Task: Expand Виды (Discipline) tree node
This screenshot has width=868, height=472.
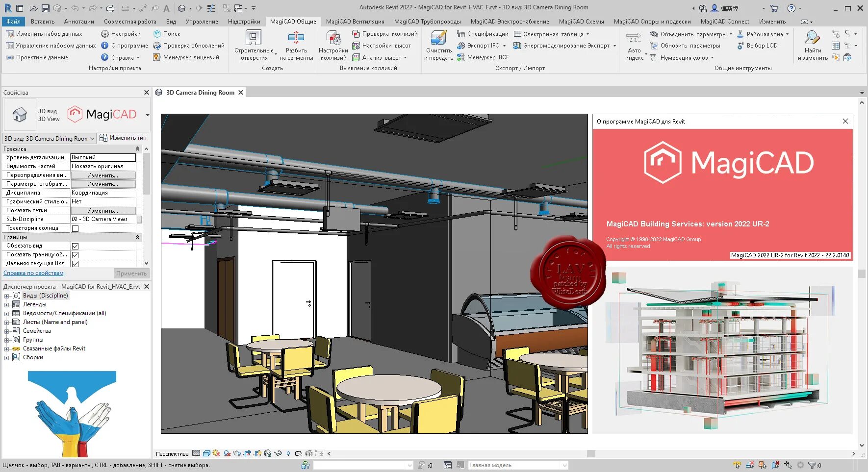Action: pos(7,296)
